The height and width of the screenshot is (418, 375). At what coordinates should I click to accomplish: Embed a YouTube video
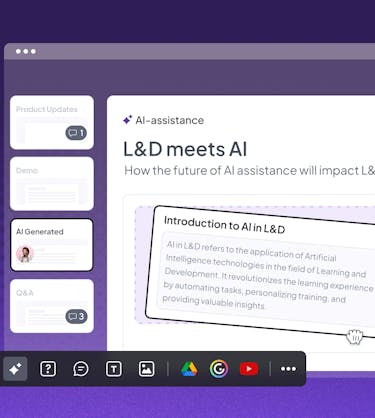[249, 369]
